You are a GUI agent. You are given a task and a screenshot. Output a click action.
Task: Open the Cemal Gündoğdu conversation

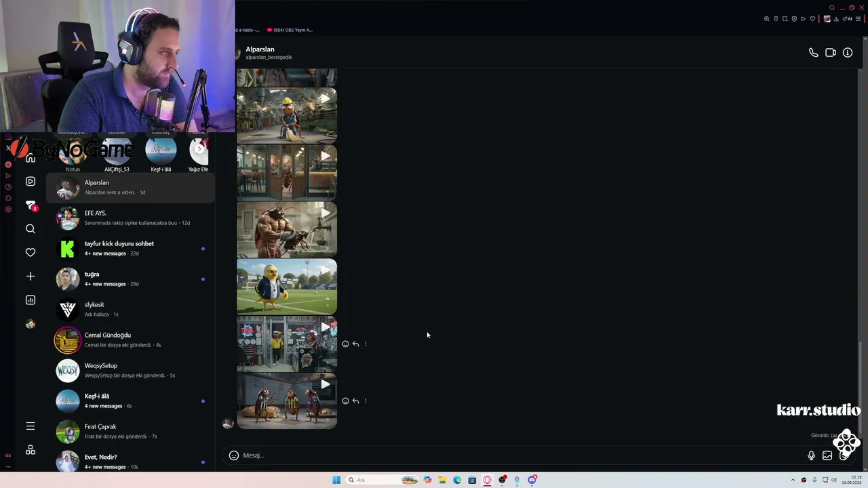[131, 340]
